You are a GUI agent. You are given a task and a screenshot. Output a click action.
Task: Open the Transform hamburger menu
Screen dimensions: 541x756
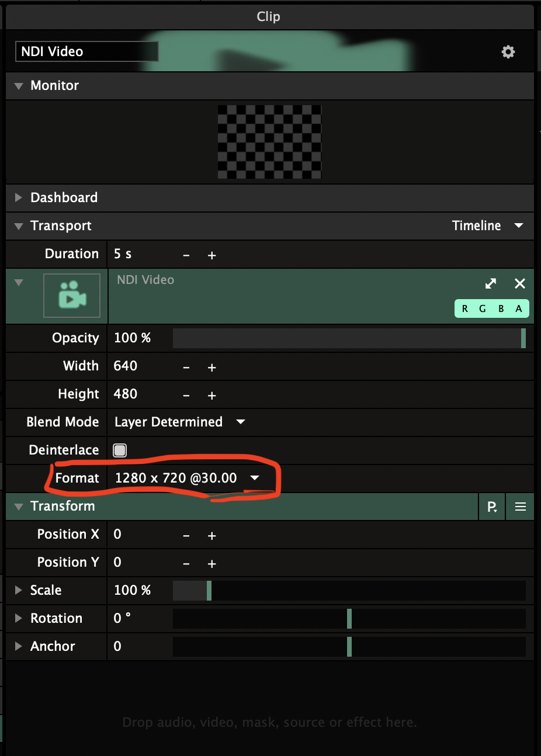[521, 507]
